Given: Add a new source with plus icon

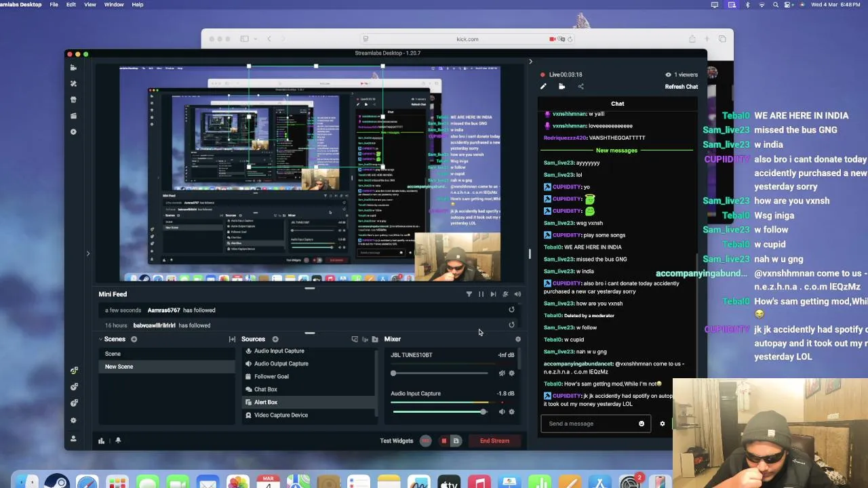Looking at the screenshot, I should click(x=275, y=339).
